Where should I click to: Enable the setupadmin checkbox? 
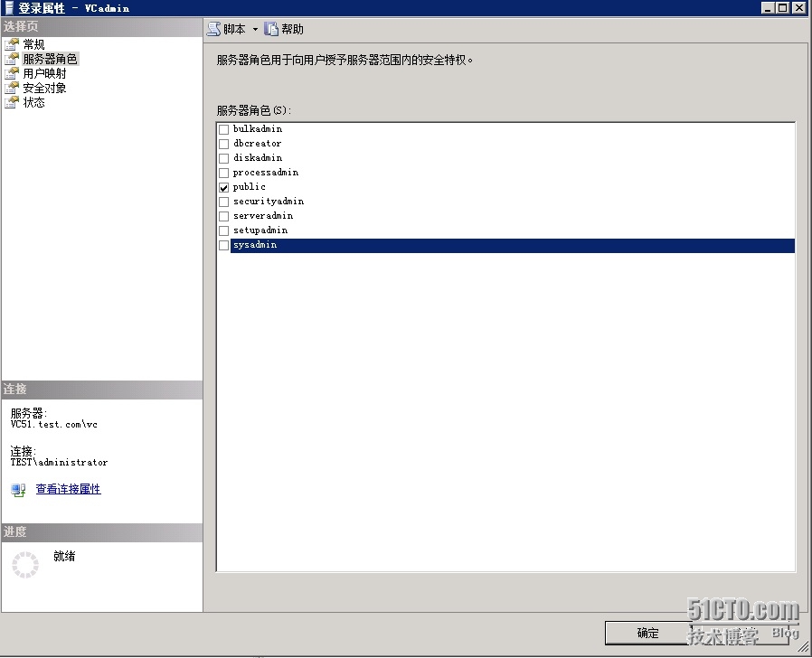(223, 230)
